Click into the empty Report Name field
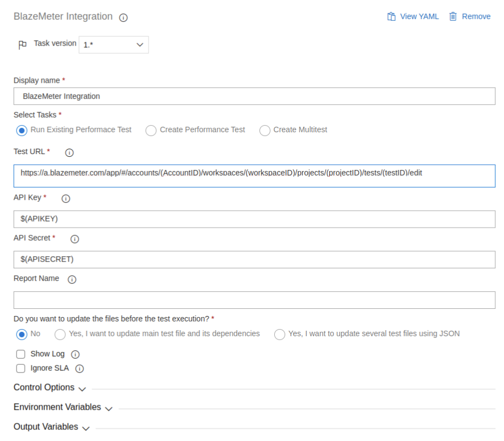The height and width of the screenshot is (441, 504). [254, 300]
